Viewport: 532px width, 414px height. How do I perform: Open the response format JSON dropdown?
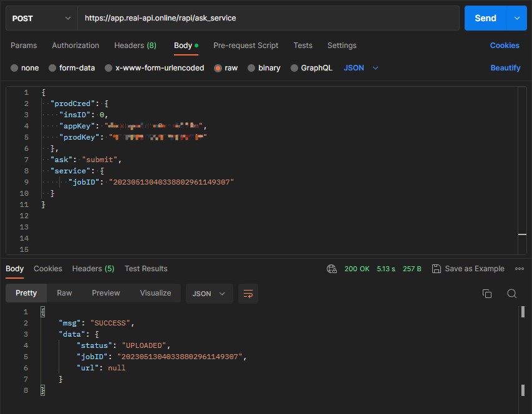(209, 293)
